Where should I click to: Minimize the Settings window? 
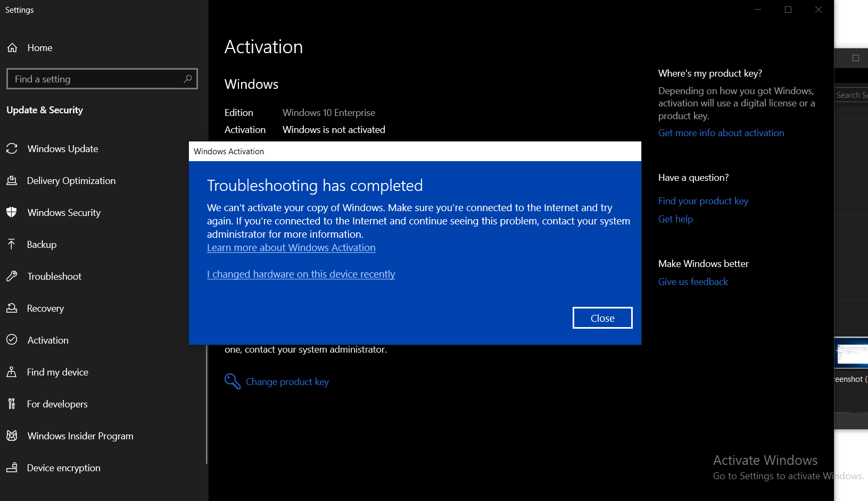(758, 10)
